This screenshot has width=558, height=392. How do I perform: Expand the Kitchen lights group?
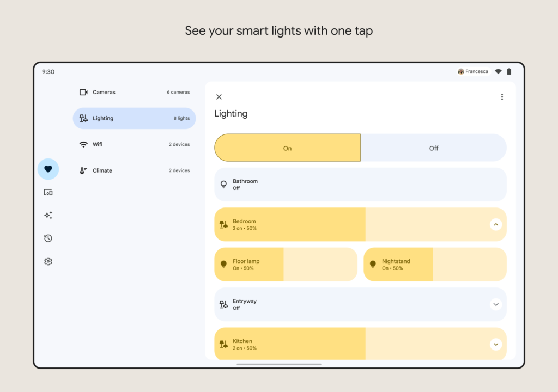pos(496,344)
